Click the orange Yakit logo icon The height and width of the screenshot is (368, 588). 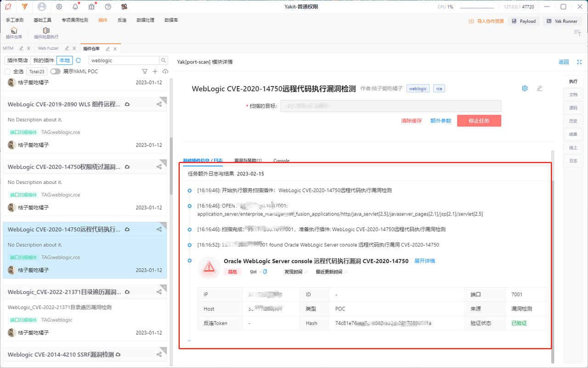click(x=24, y=7)
